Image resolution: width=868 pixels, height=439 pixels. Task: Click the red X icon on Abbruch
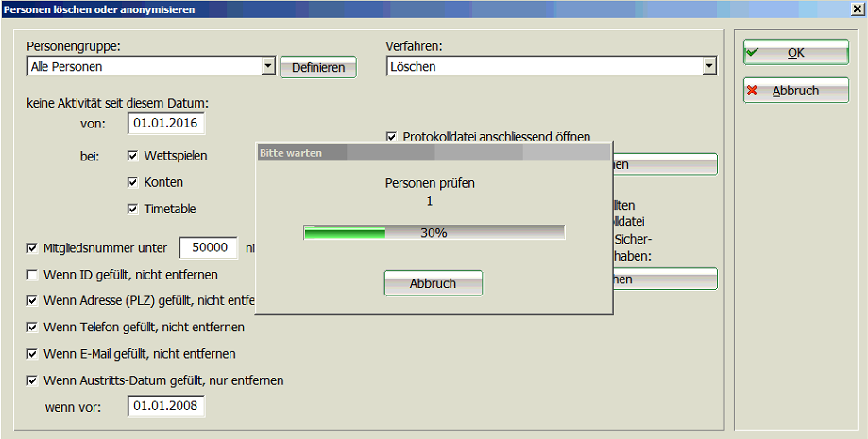tap(753, 92)
